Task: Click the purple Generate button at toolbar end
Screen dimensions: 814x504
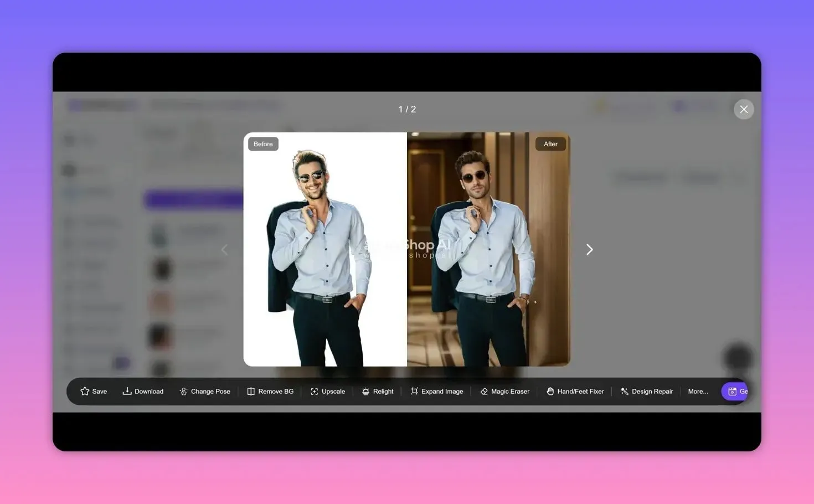Action: [735, 391]
